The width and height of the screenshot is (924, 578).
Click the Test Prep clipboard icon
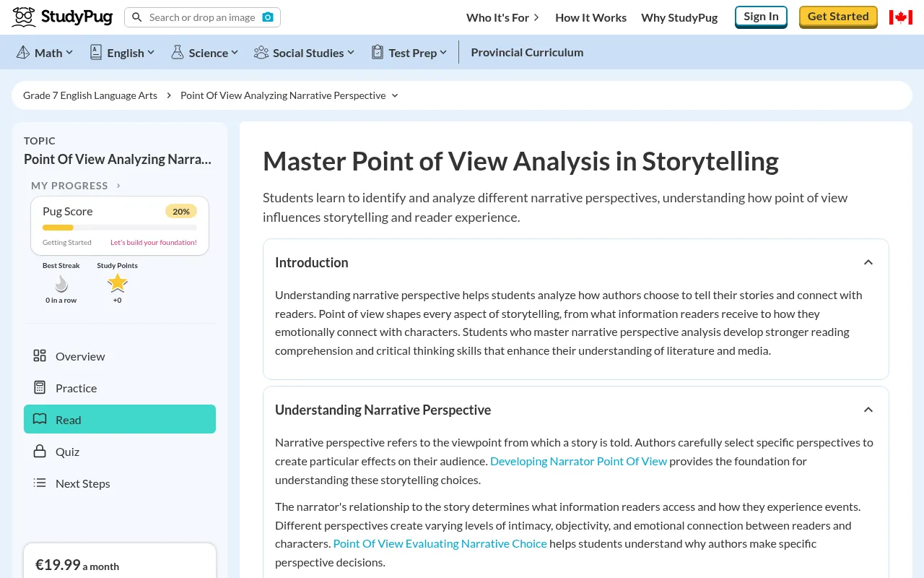[x=378, y=52]
